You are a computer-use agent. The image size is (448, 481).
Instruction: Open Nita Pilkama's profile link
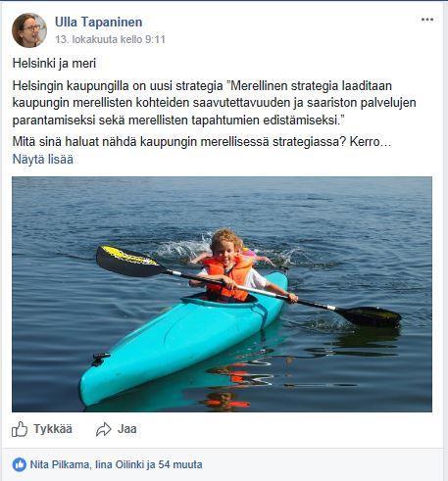[x=59, y=464]
